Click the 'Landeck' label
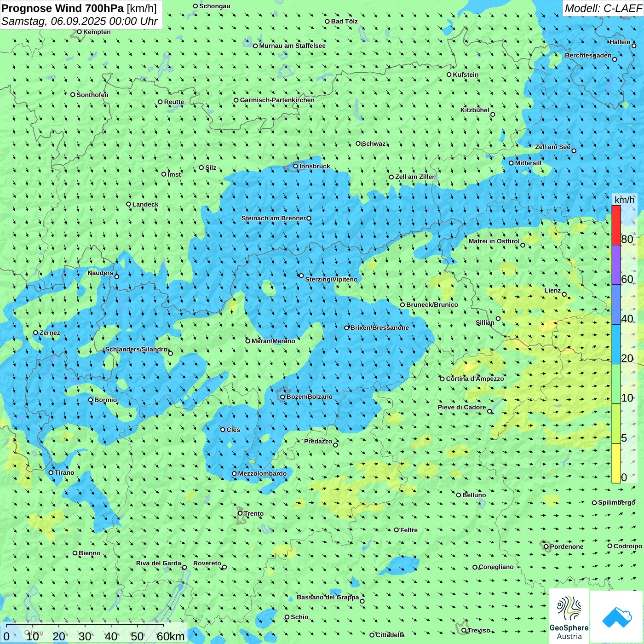The image size is (644, 644). tap(145, 204)
